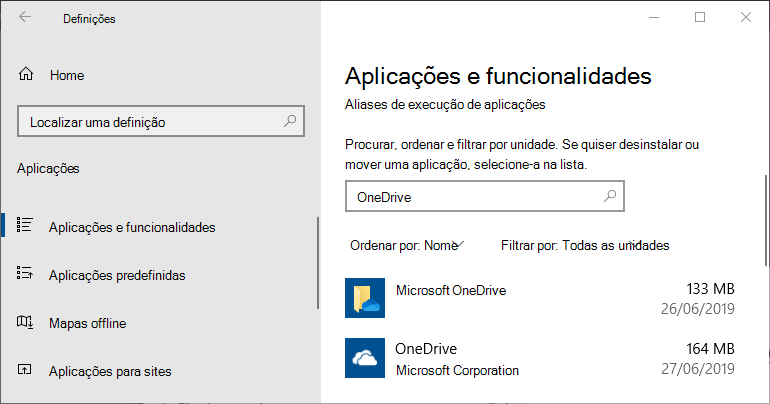Click the blue OneDrive cloud app icon
The image size is (770, 404).
tap(365, 358)
